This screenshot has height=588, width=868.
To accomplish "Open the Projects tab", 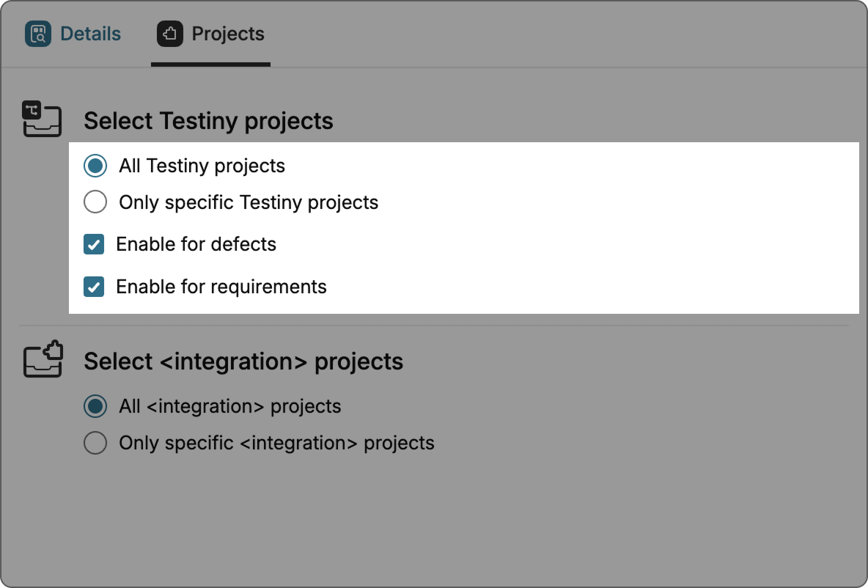I will point(227,34).
